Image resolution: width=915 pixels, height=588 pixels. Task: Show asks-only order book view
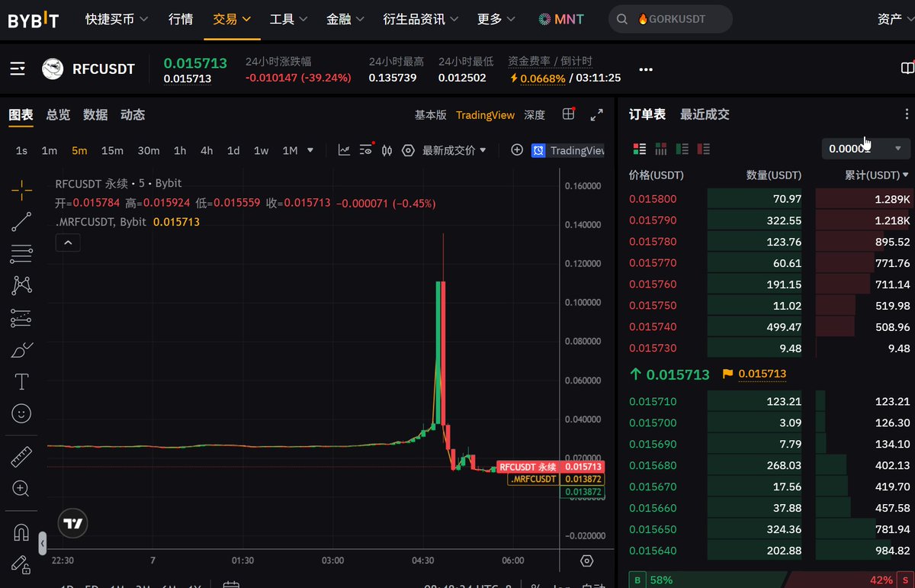coord(704,149)
